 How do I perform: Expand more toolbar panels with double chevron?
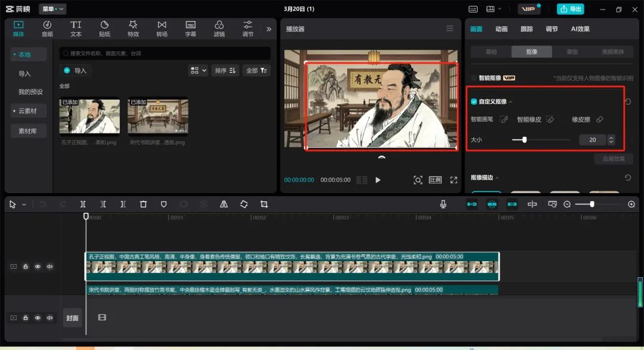268,29
